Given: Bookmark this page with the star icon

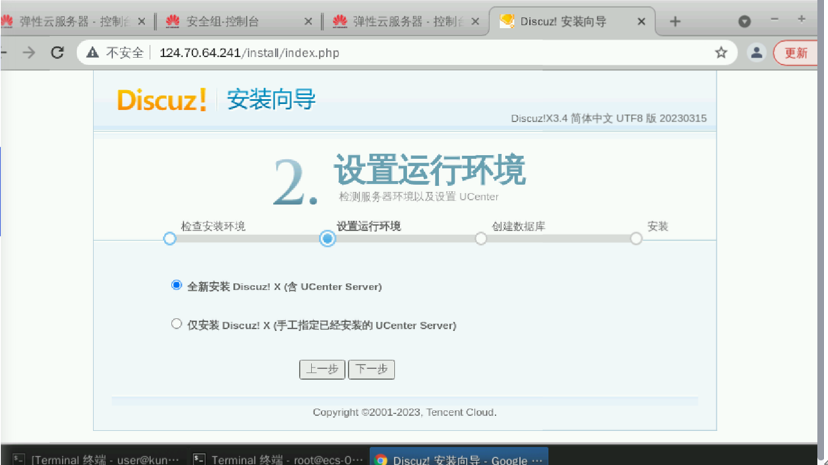Looking at the screenshot, I should (x=721, y=53).
